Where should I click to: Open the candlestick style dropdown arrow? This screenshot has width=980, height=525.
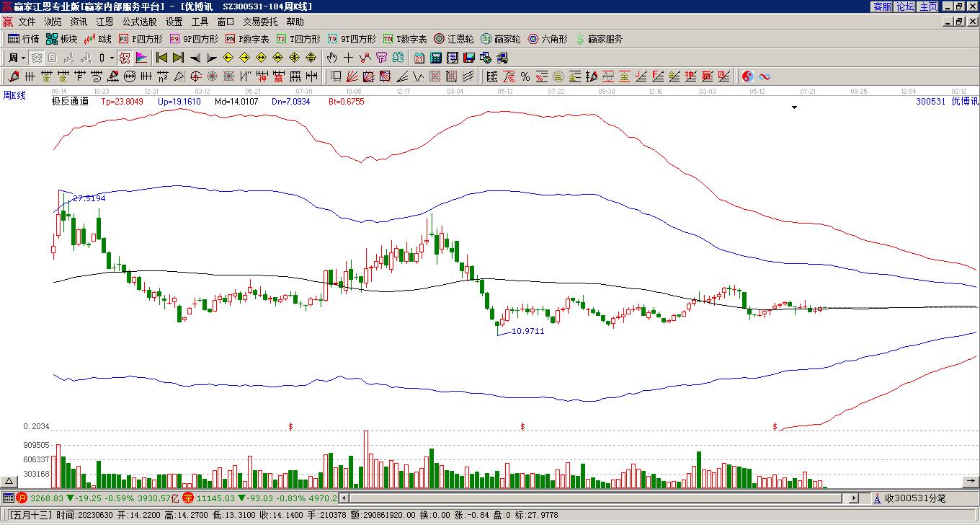[x=112, y=58]
